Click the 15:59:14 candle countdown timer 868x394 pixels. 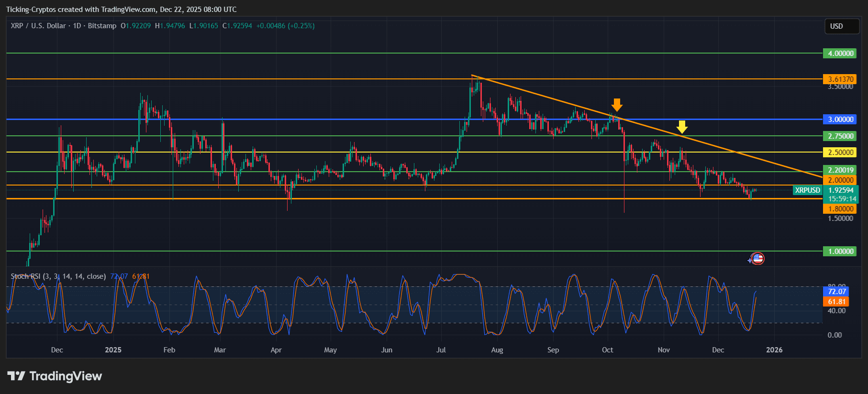tap(842, 199)
